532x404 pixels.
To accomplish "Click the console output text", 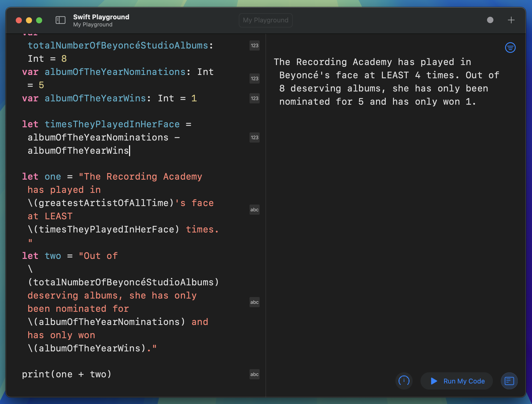I will [386, 82].
